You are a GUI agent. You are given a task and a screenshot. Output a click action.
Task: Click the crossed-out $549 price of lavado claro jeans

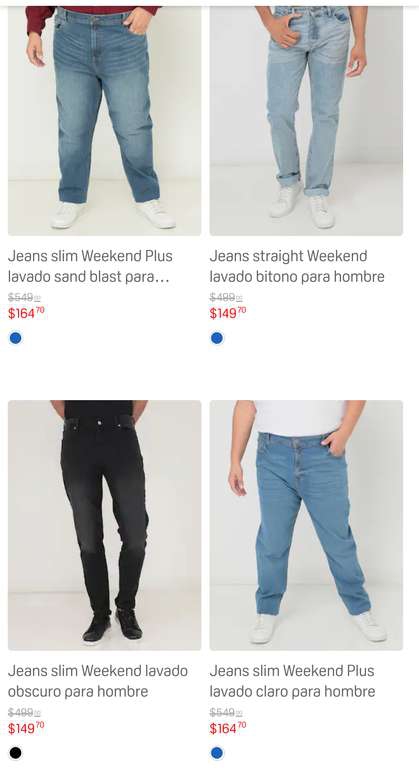pyautogui.click(x=226, y=712)
